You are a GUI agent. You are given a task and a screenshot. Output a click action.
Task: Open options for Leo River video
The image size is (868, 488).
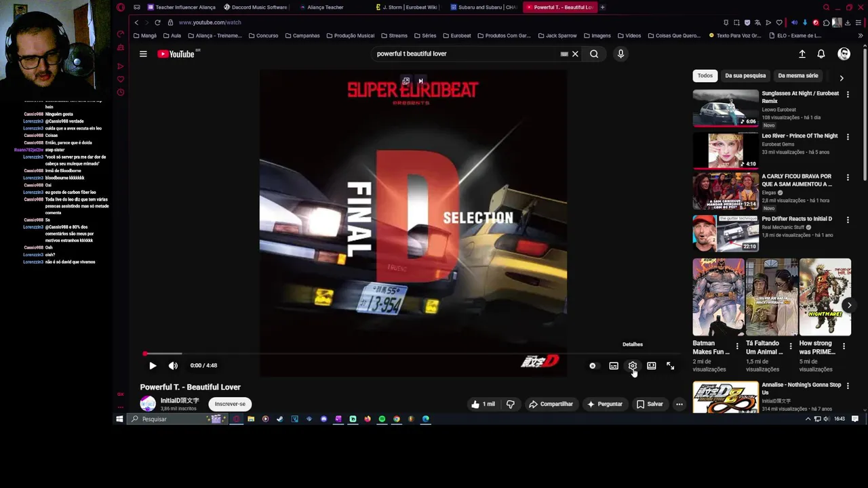pyautogui.click(x=848, y=136)
